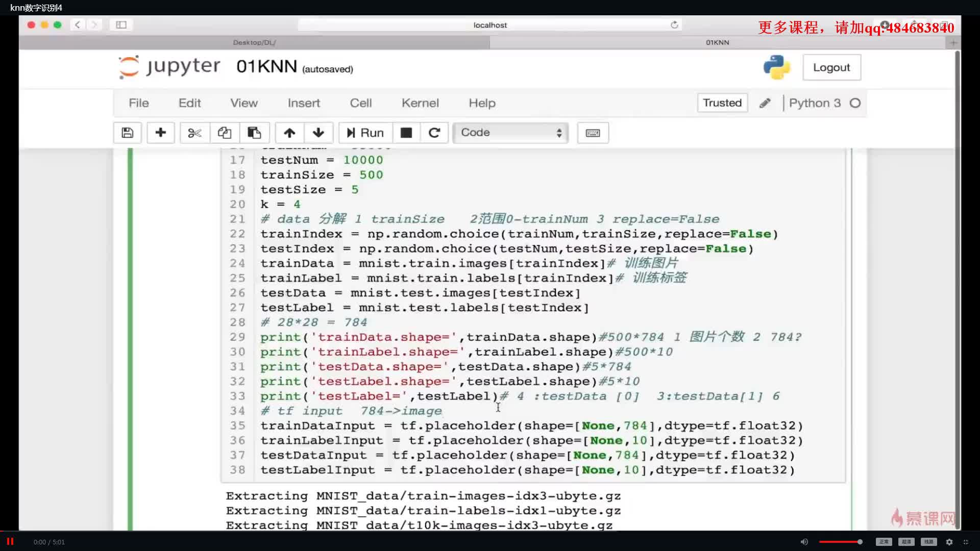Click the Python logo icon
Viewport: 980px width, 551px height.
776,67
